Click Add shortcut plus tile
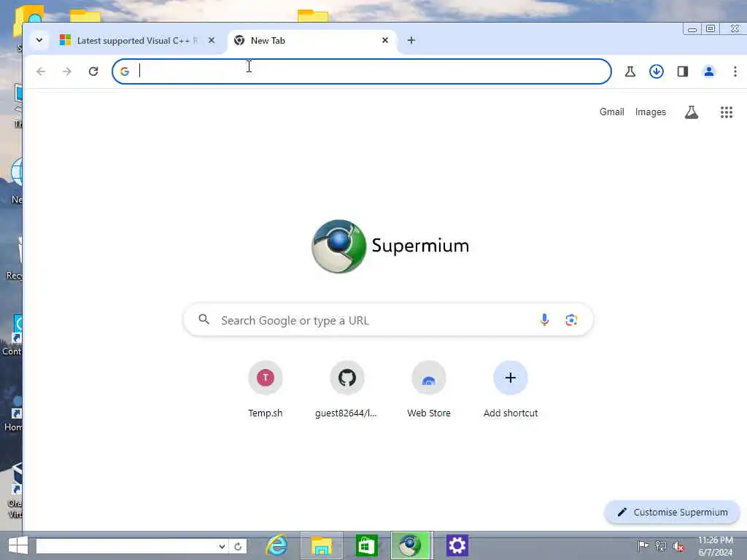Viewport: 747px width, 560px height. coord(510,389)
